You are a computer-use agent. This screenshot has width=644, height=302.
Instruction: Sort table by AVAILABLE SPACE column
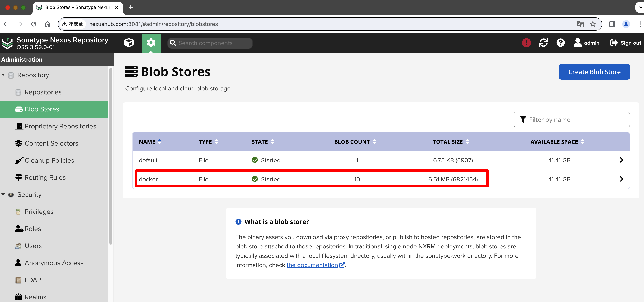click(x=557, y=142)
